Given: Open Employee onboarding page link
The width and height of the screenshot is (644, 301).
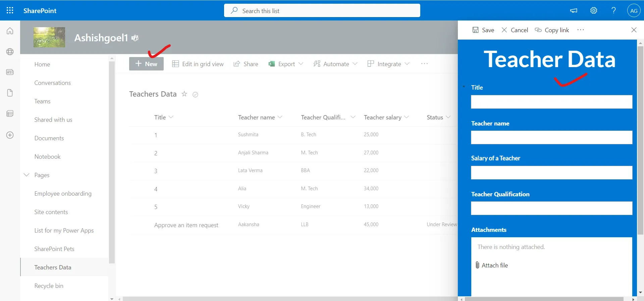Looking at the screenshot, I should (x=63, y=193).
